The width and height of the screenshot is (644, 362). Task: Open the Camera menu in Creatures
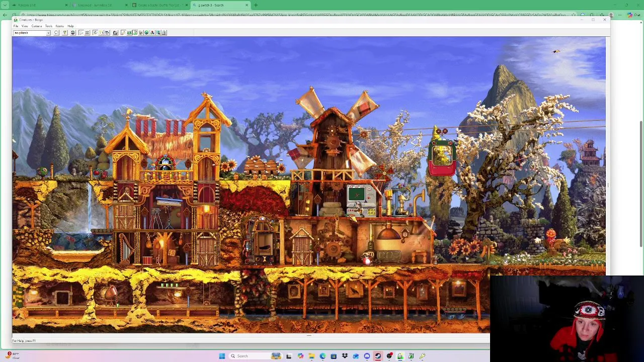tap(37, 26)
